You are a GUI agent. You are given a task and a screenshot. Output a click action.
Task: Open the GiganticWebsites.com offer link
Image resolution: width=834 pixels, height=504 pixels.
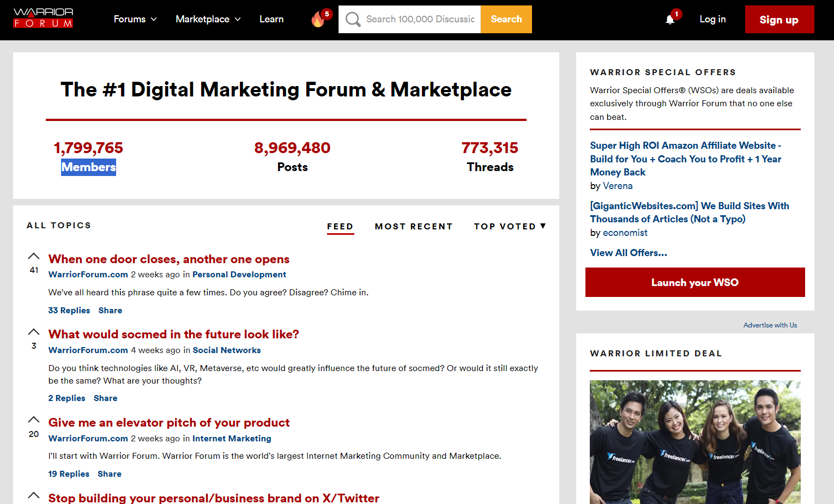tap(690, 212)
